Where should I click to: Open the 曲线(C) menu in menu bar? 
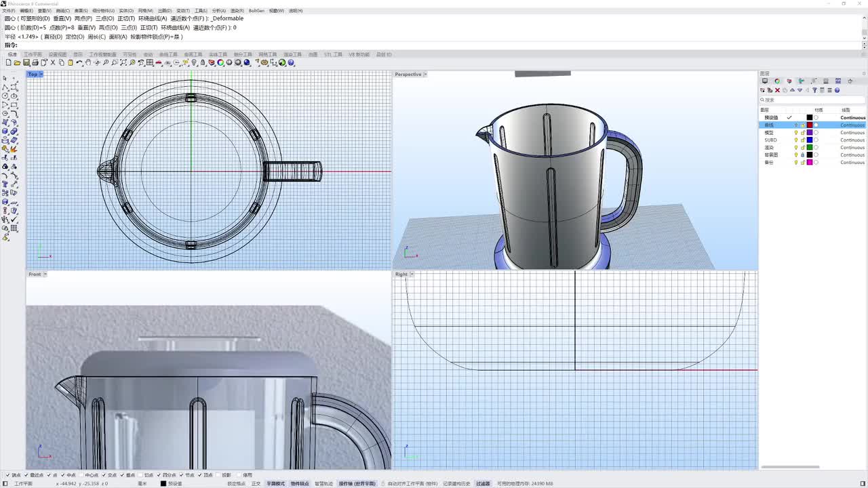62,11
